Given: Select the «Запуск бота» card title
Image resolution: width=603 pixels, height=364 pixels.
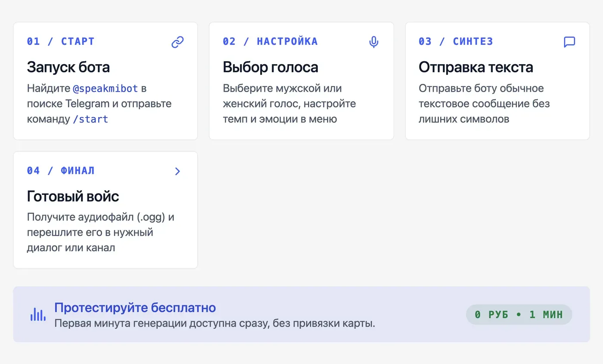Looking at the screenshot, I should (x=68, y=67).
